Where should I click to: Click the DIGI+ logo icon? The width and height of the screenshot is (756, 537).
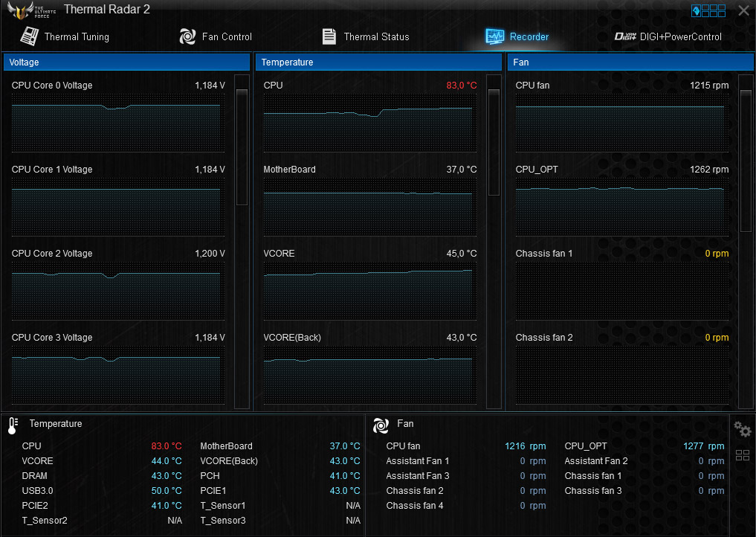tap(625, 36)
